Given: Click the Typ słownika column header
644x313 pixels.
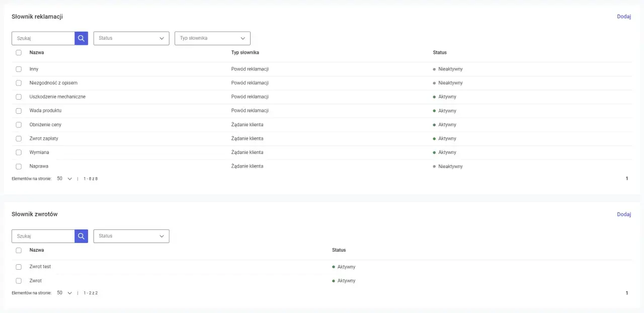Looking at the screenshot, I should tap(245, 52).
